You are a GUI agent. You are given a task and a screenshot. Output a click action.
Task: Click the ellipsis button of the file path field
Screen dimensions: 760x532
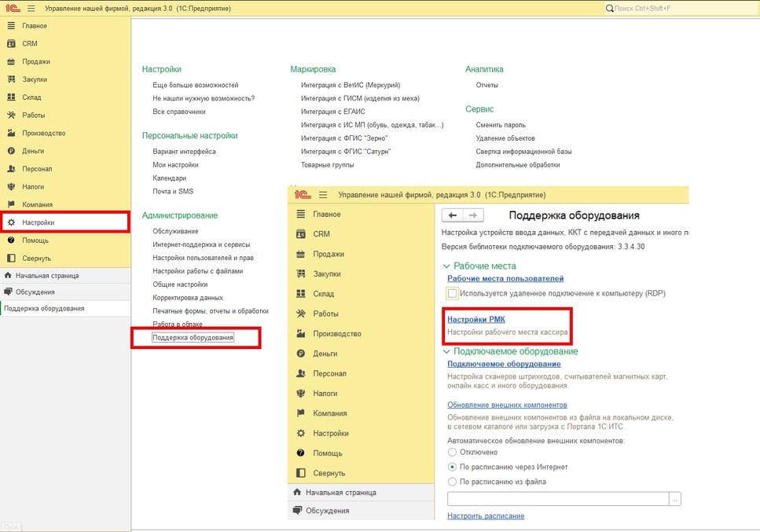tap(674, 498)
